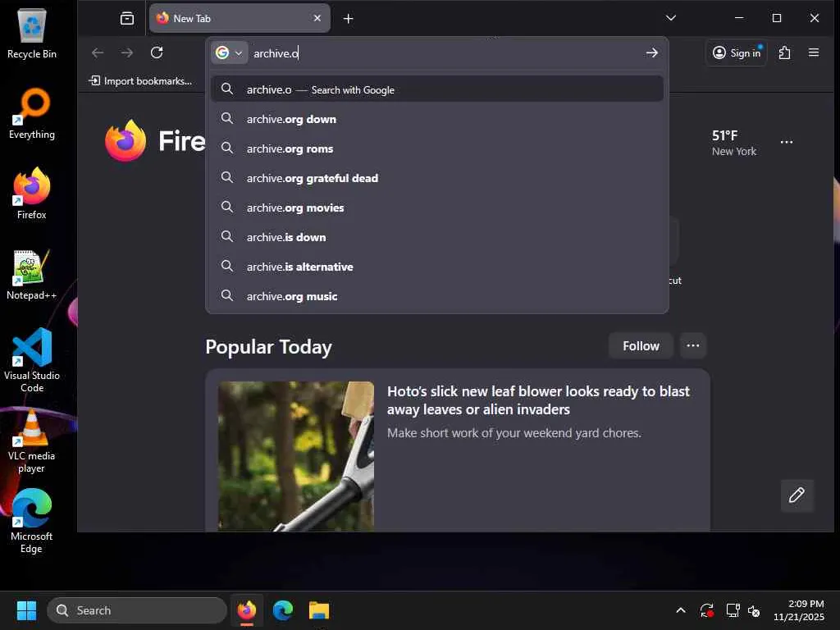Image resolution: width=840 pixels, height=630 pixels.
Task: Open Firefox View tab list icon
Action: coord(127,19)
